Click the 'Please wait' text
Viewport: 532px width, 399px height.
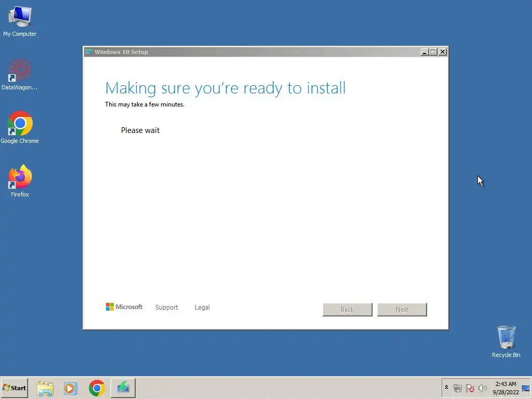pyautogui.click(x=140, y=130)
